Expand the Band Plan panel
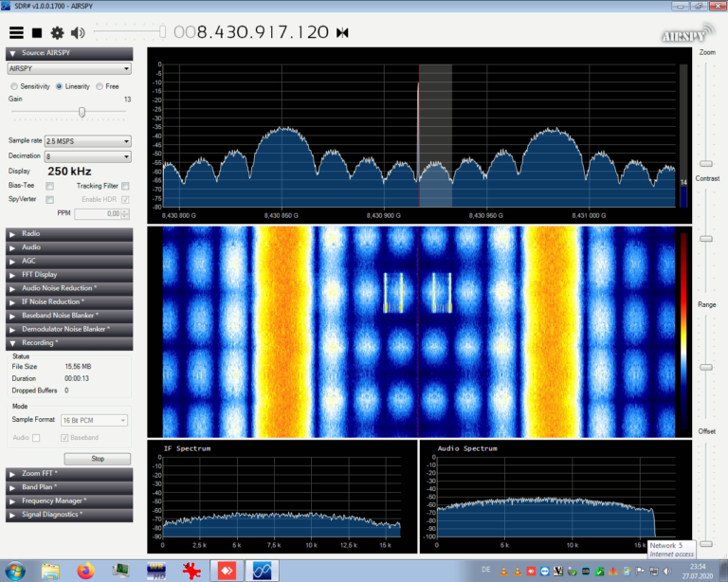Screen dimensions: 728x582 click(x=69, y=487)
